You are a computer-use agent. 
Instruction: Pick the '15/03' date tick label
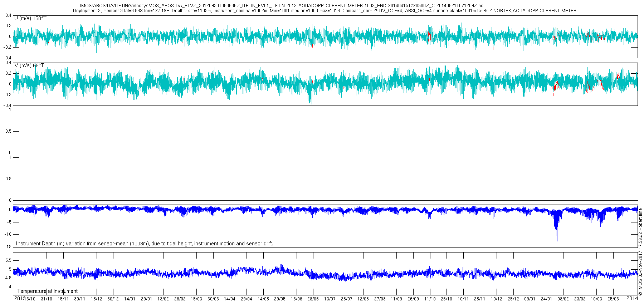[x=196, y=299]
